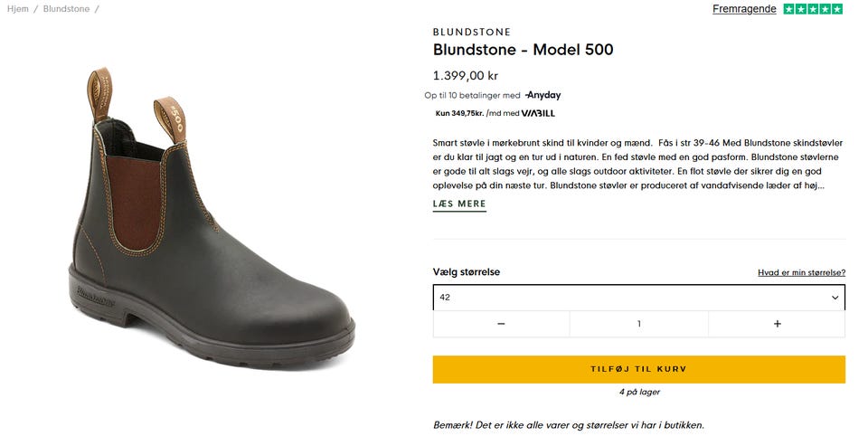Decrease quantity with the minus button
This screenshot has width=868, height=436.
(x=501, y=324)
